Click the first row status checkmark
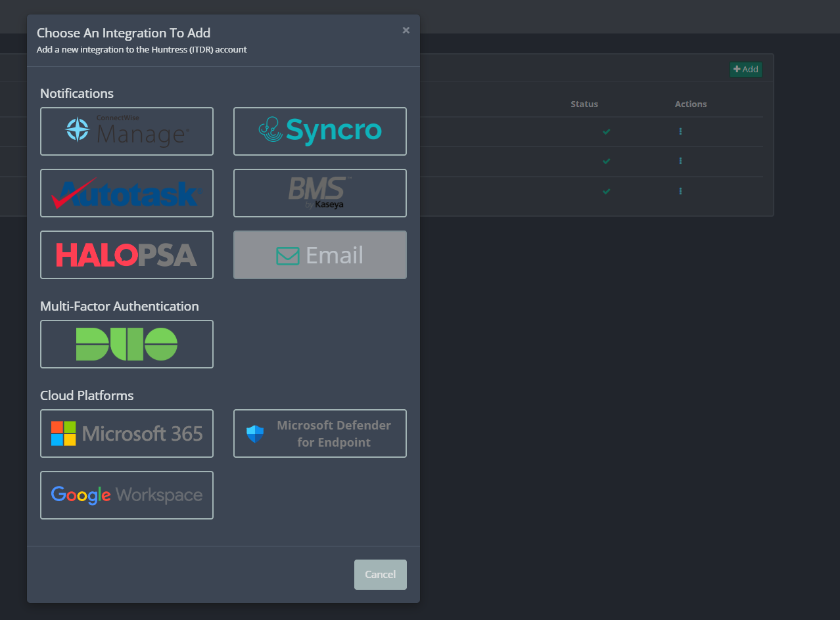Image resolution: width=840 pixels, height=620 pixels. [607, 131]
